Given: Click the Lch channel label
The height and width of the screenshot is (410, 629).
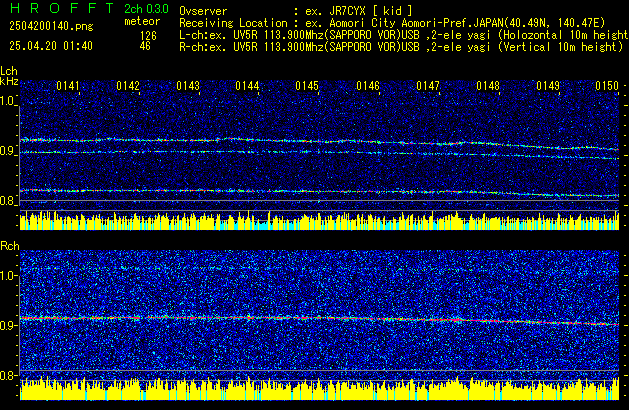Looking at the screenshot, I should click(9, 71).
